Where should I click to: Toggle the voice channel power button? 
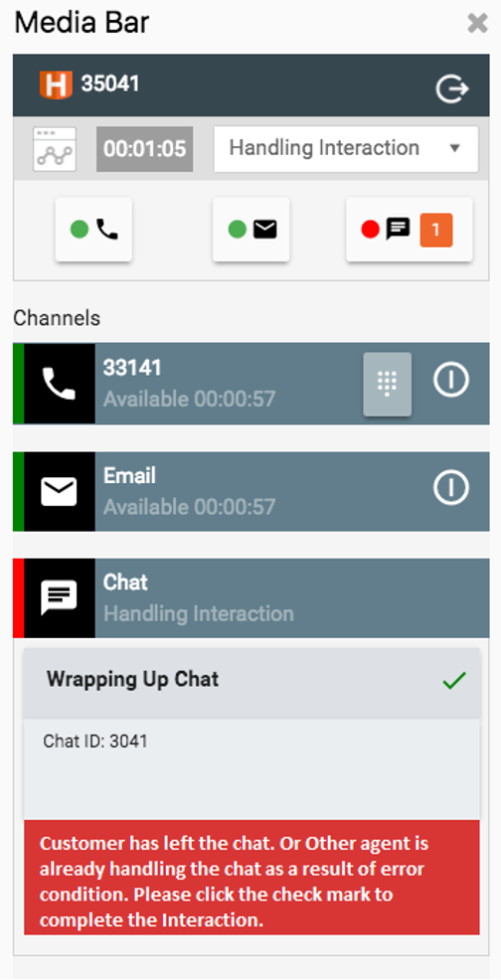click(451, 379)
